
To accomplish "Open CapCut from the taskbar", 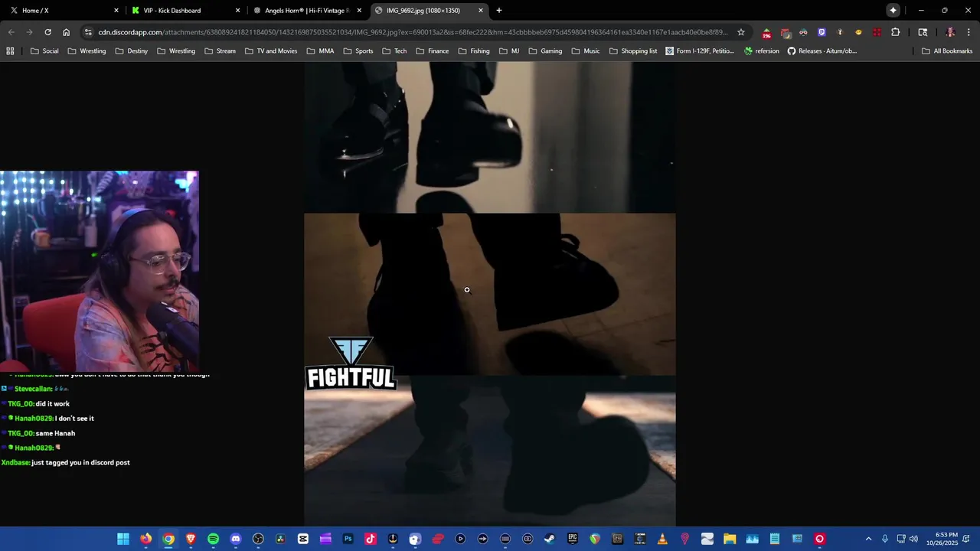I will pyautogui.click(x=303, y=539).
